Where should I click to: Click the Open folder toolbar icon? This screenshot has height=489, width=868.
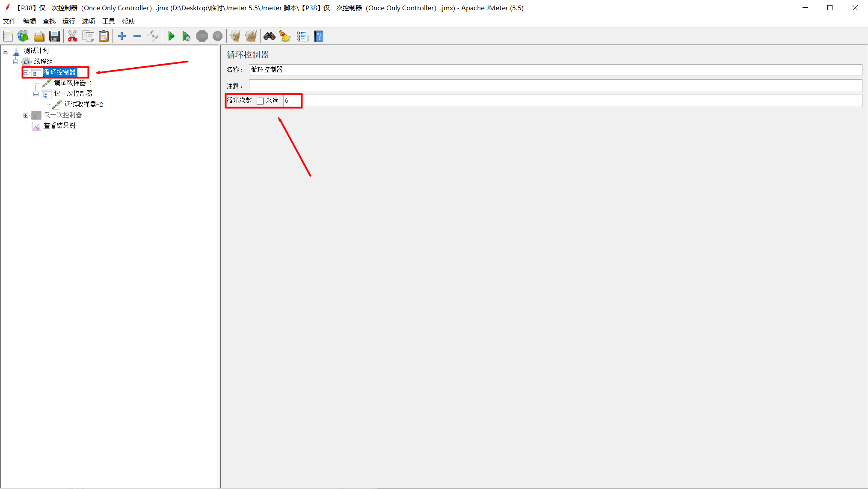tap(39, 36)
